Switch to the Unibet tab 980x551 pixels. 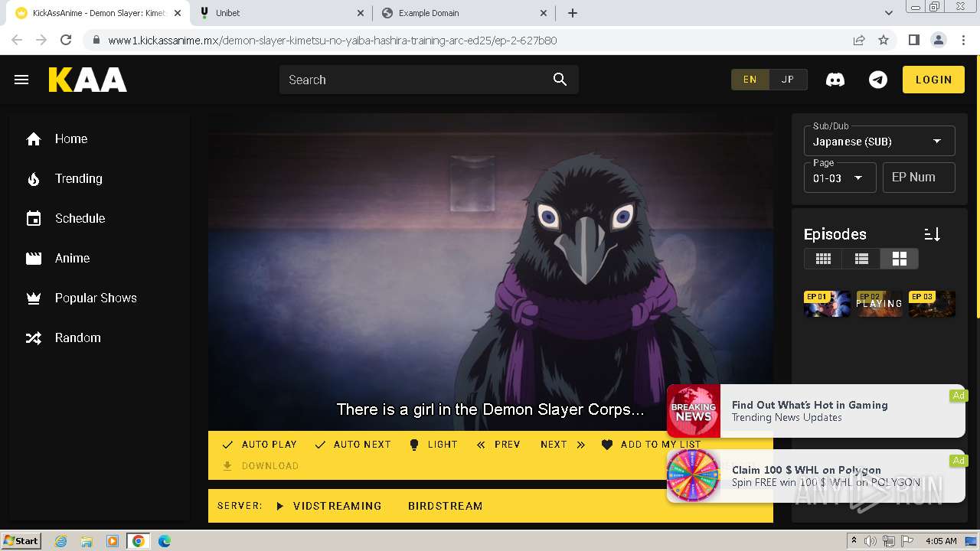click(x=282, y=13)
